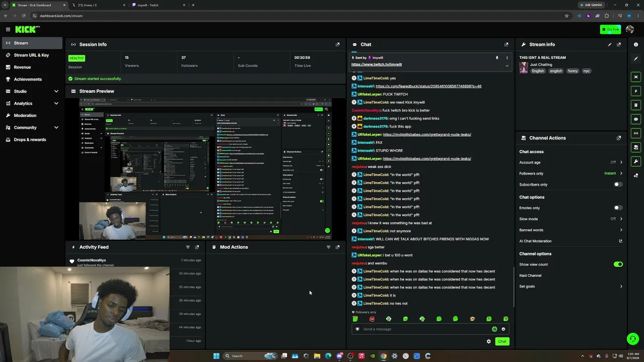
Task: Open the pinned twitch.tv/imywill link
Action: [376, 64]
